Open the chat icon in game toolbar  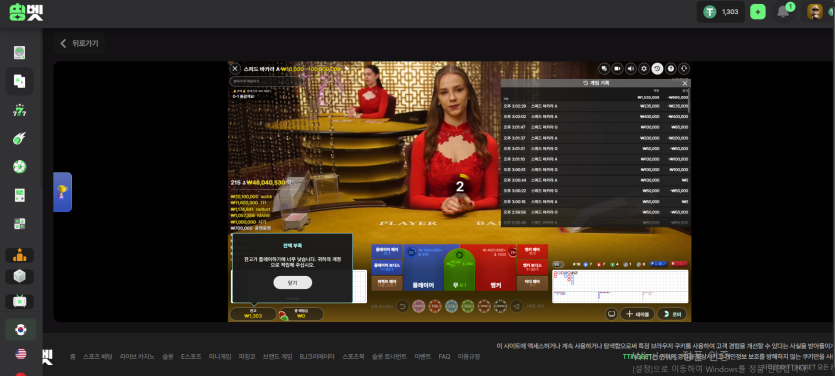604,69
